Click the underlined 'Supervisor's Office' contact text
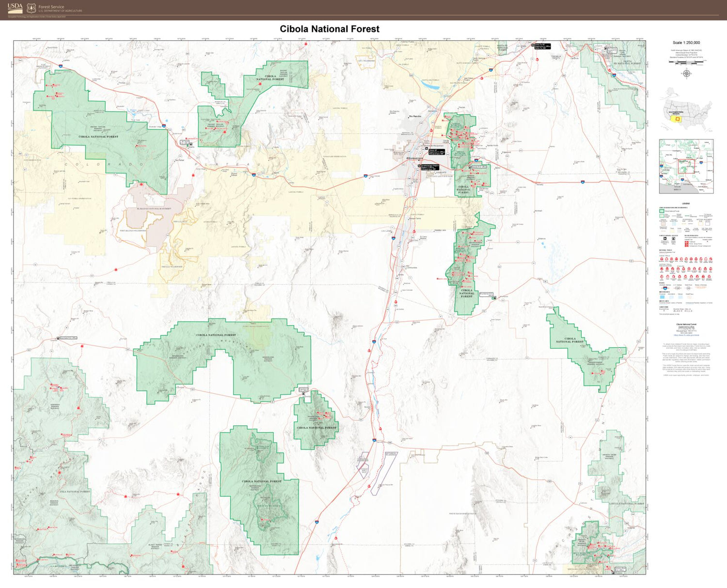 [686, 326]
